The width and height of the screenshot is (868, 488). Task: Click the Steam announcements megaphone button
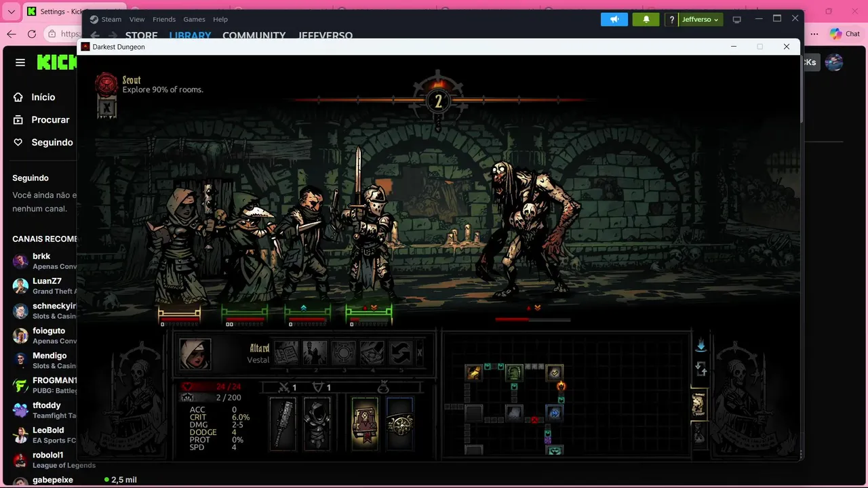pyautogui.click(x=614, y=20)
